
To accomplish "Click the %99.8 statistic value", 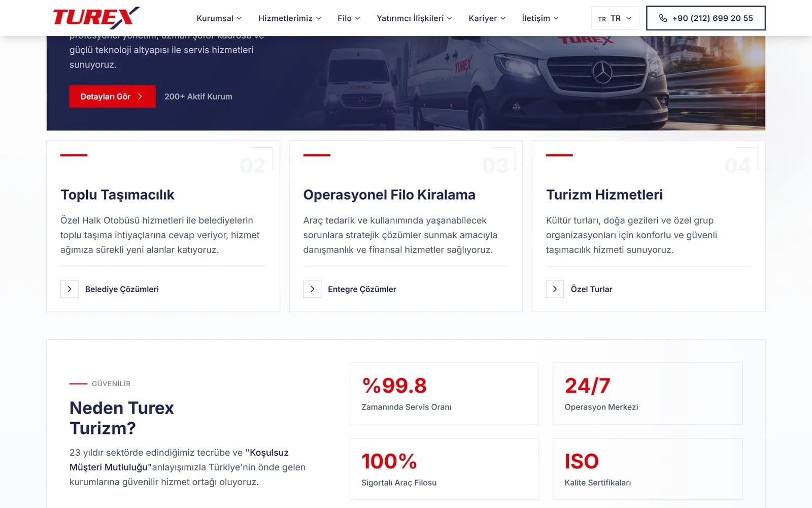I will (394, 386).
